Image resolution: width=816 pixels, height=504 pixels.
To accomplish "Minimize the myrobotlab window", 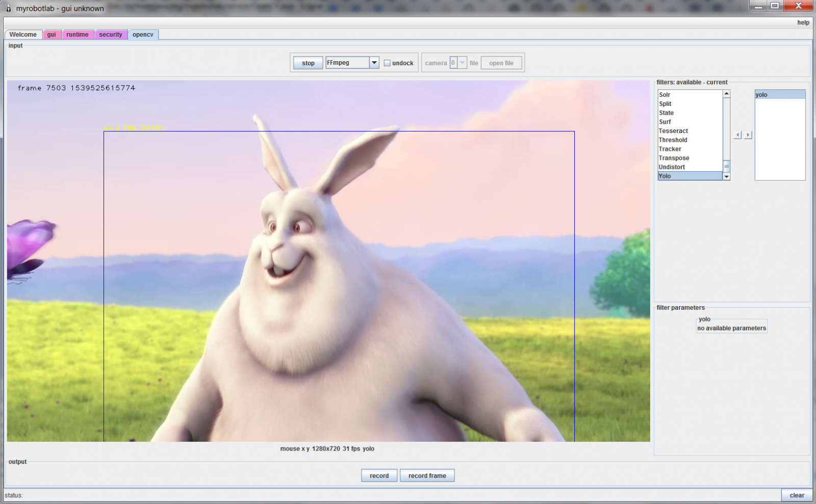I will pyautogui.click(x=758, y=6).
